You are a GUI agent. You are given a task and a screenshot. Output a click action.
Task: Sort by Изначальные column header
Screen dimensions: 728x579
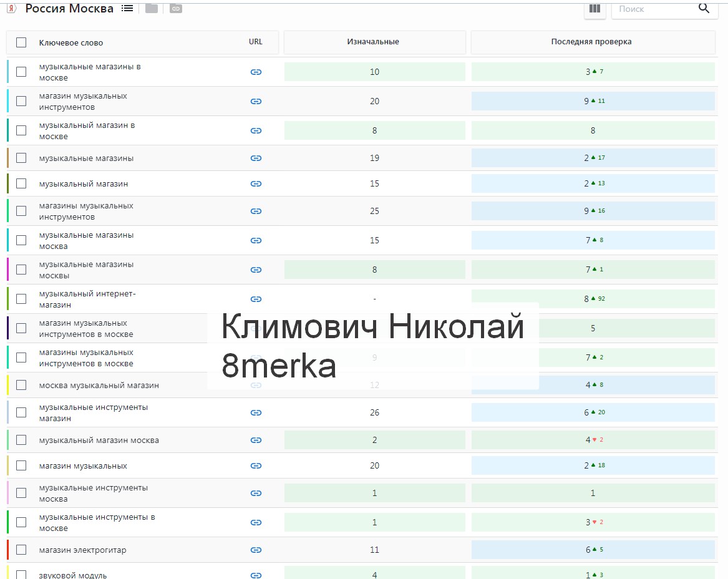pos(373,42)
